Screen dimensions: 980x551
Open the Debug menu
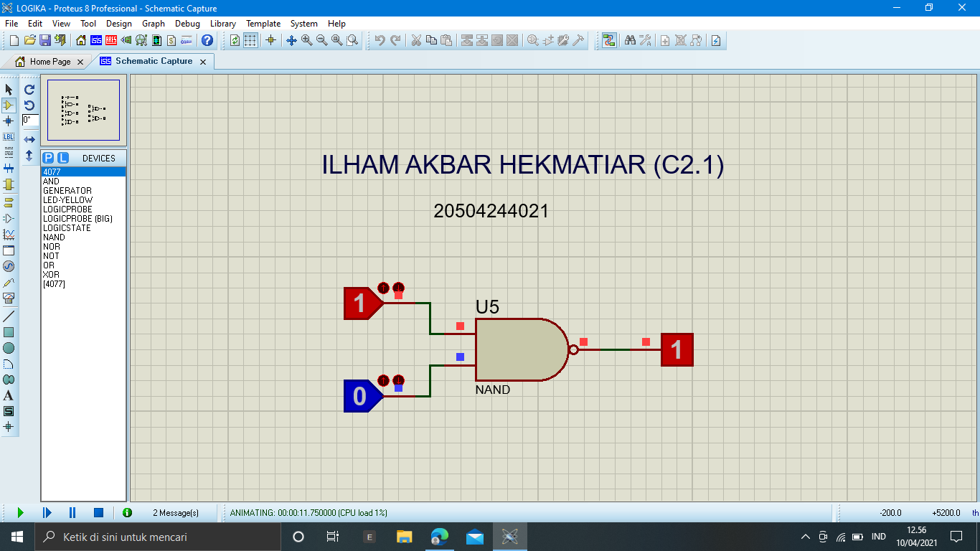click(187, 23)
